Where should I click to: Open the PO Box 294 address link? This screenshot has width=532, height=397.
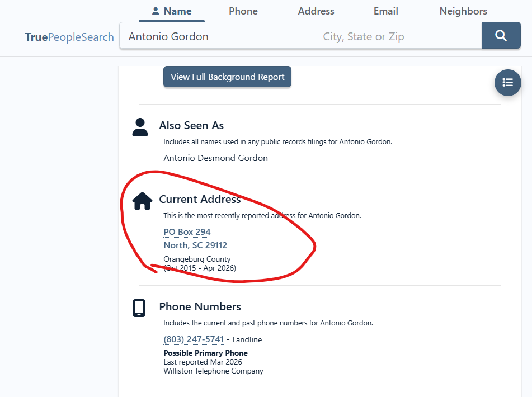pos(187,231)
